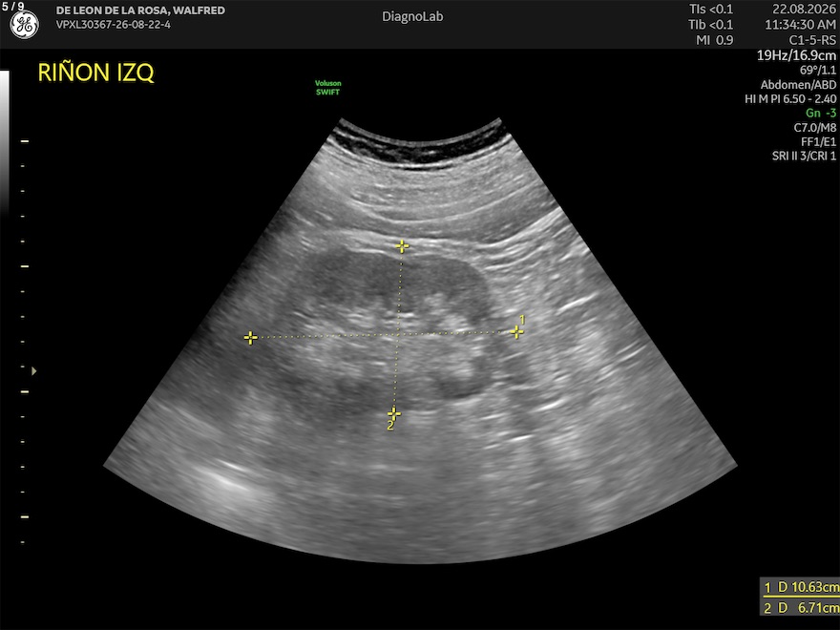Click the GE logo icon

(24, 24)
